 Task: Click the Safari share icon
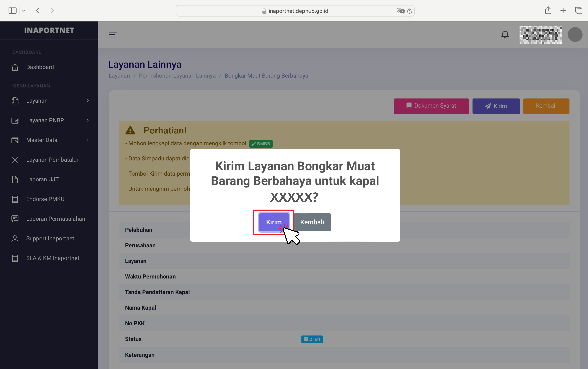tap(548, 11)
